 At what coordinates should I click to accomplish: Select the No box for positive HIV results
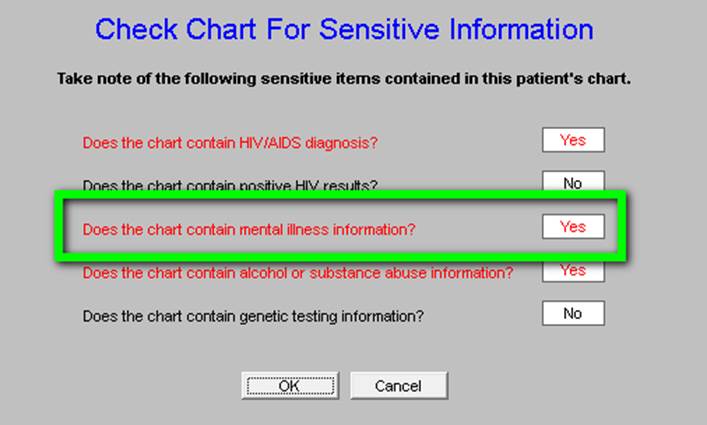click(x=573, y=181)
